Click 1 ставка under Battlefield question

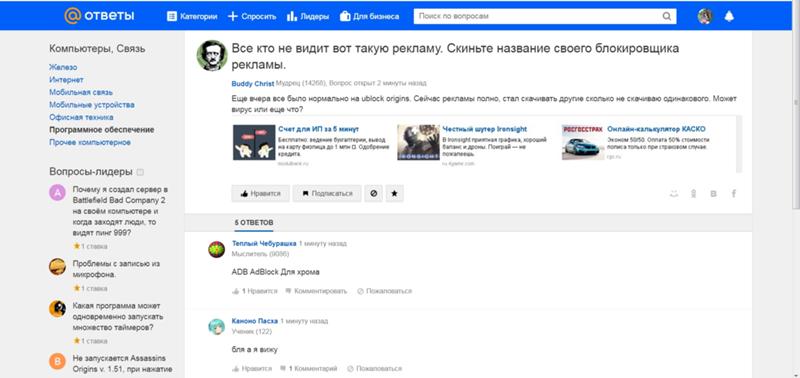pos(90,246)
